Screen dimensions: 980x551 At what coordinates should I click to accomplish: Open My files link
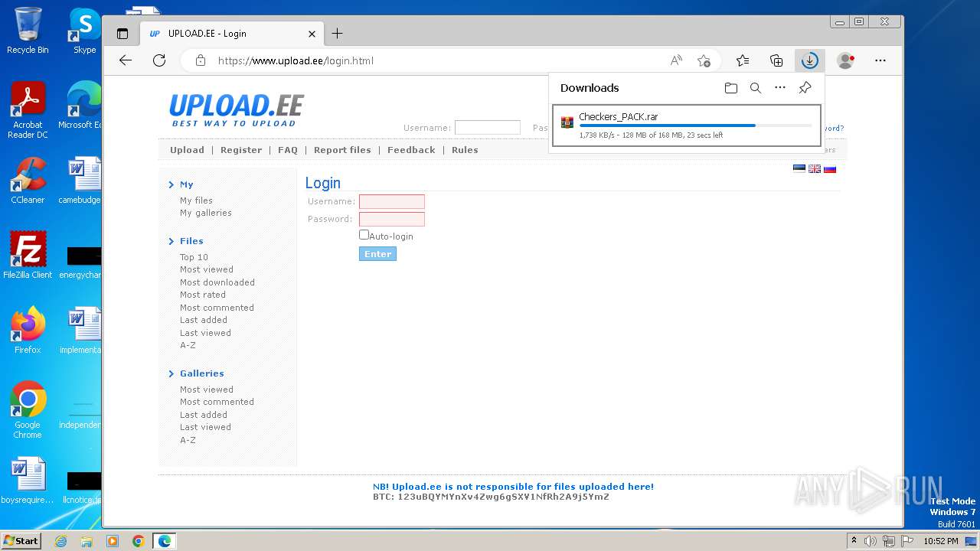(196, 201)
